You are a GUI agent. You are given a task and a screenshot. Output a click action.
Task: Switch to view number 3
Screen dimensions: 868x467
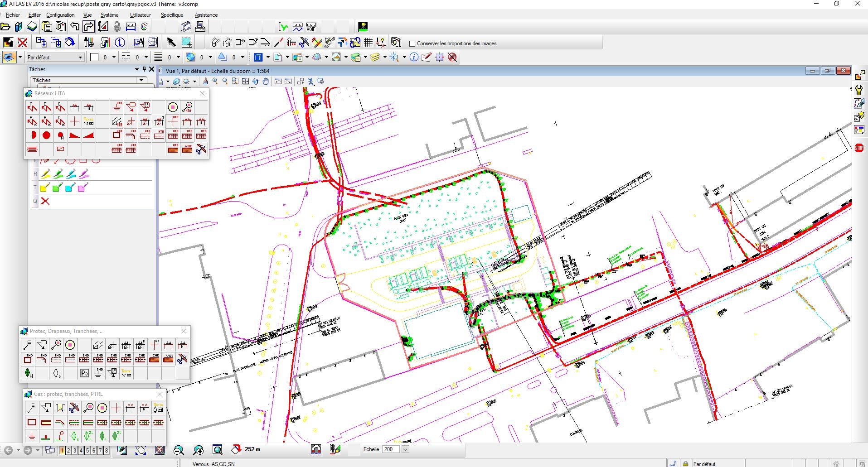(x=75, y=450)
